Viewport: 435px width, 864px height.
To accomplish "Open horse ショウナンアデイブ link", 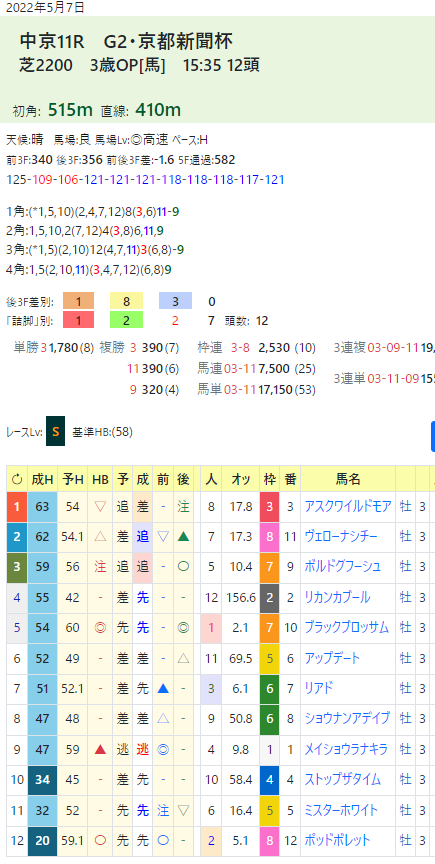I will tap(347, 718).
